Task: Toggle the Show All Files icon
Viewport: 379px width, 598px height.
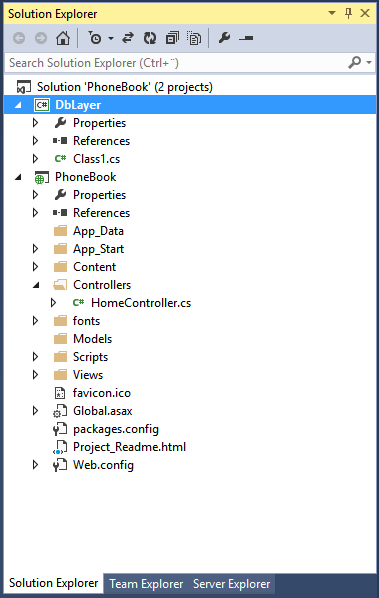Action: pos(194,38)
